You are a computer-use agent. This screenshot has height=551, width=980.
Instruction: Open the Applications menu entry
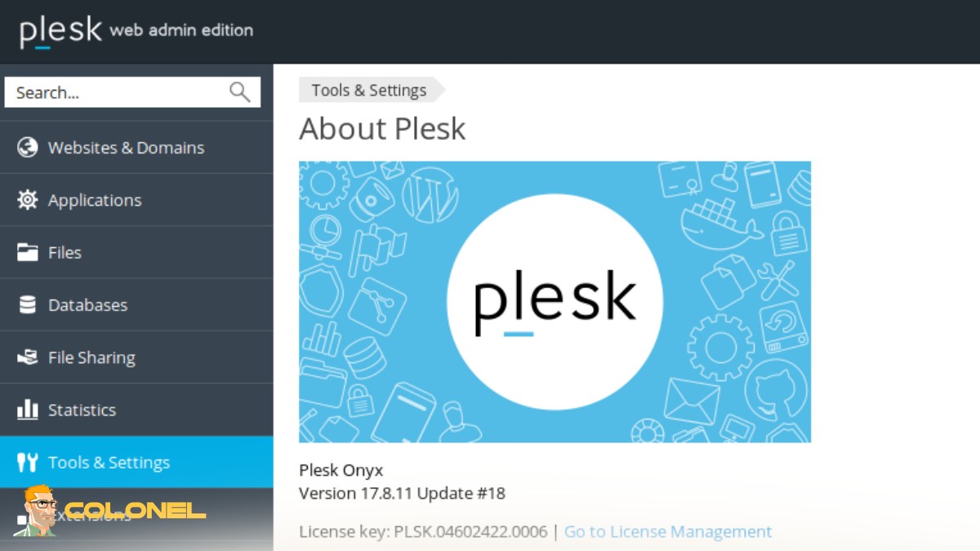(x=95, y=199)
